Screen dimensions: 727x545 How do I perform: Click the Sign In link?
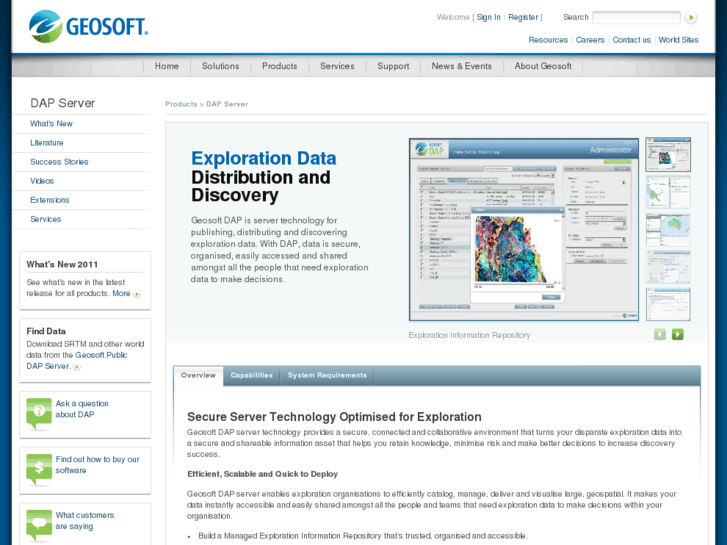coord(489,17)
